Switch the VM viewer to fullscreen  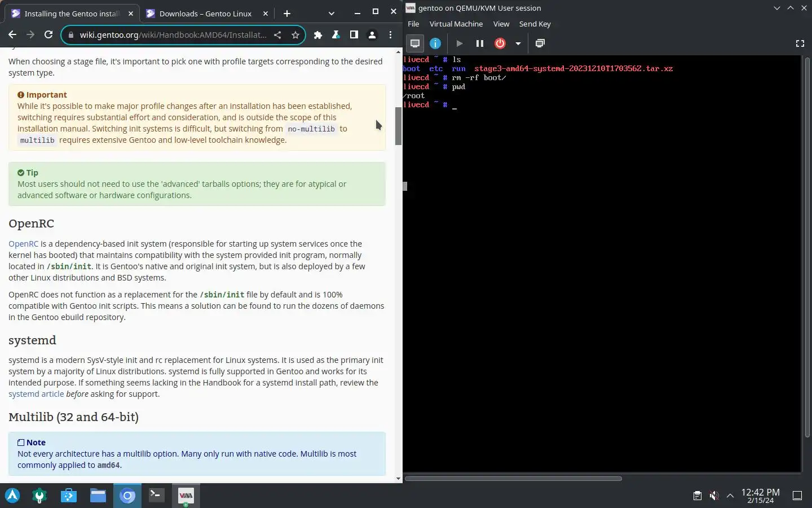(x=800, y=43)
